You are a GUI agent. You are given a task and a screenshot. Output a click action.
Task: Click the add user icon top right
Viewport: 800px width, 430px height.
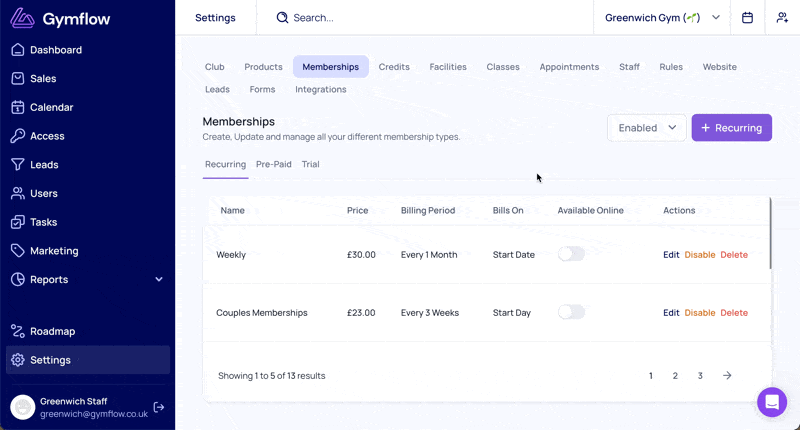pos(781,18)
